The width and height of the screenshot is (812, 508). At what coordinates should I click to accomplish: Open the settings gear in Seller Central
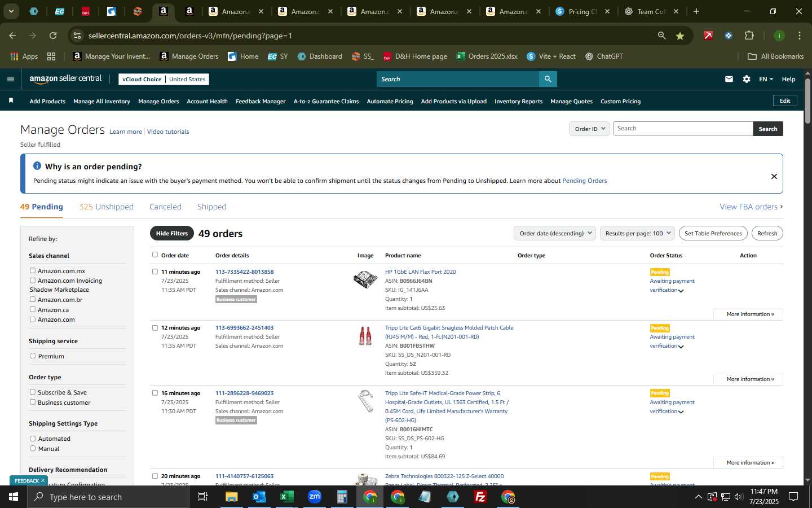coord(747,79)
